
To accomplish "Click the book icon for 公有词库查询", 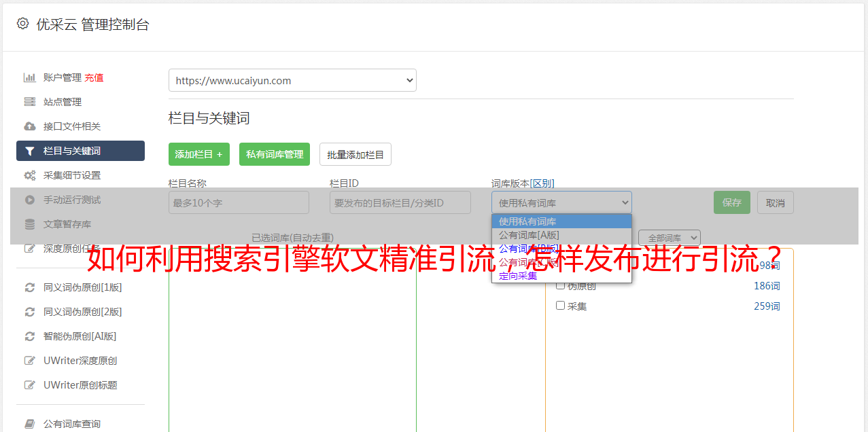I will [x=30, y=424].
